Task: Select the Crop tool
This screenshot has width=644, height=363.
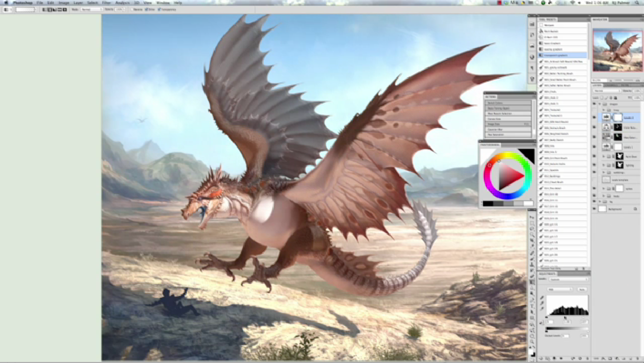Action: pos(532,241)
